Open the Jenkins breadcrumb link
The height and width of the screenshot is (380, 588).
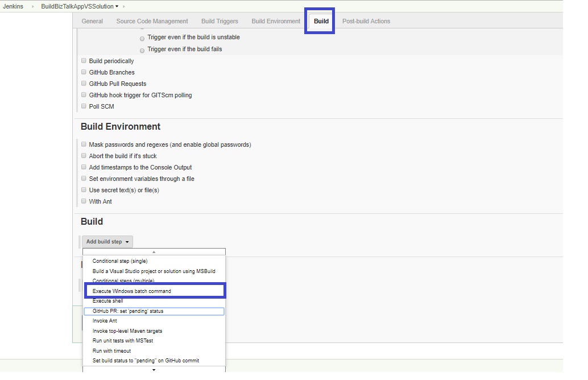point(13,6)
